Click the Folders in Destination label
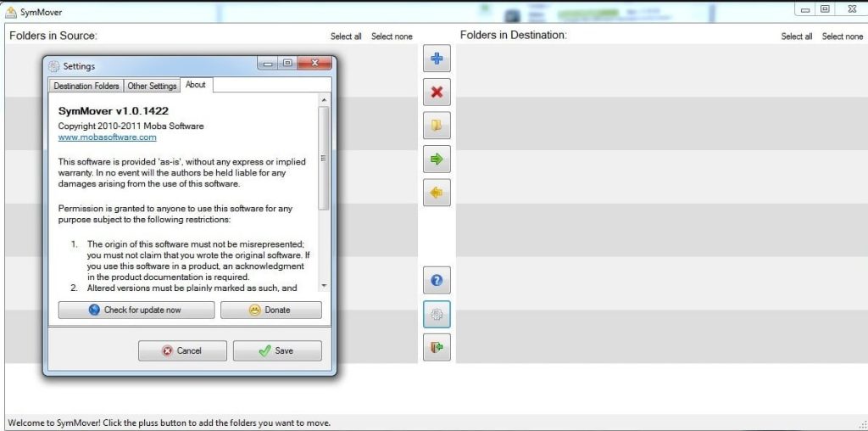This screenshot has width=868, height=431. [514, 36]
